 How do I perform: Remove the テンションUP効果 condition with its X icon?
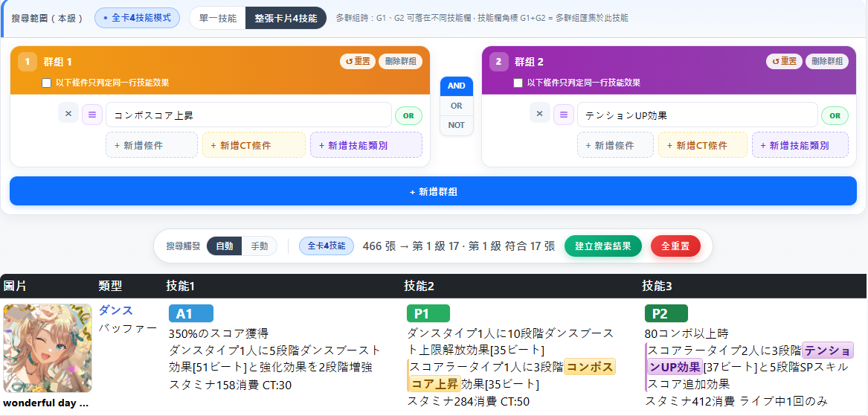[x=540, y=113]
